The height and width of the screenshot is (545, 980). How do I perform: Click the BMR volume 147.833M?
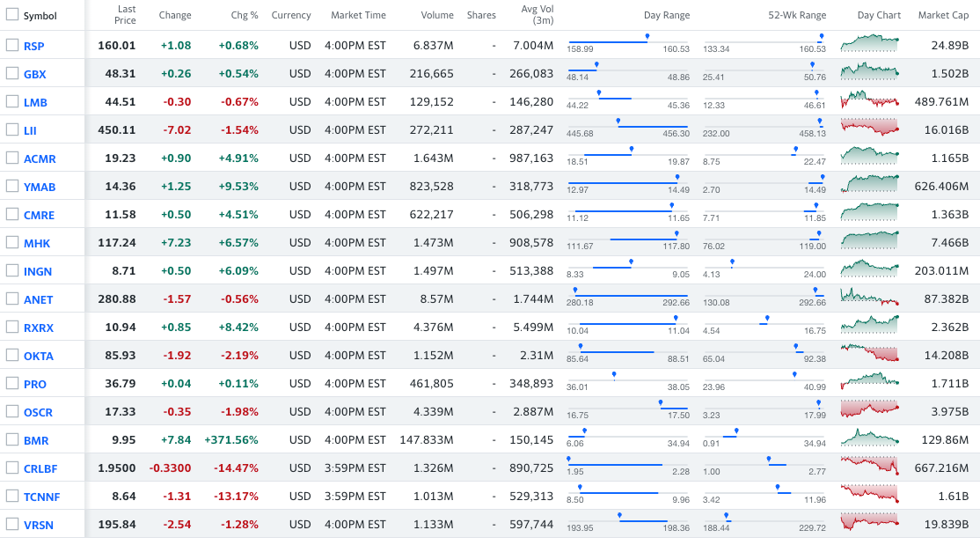(x=427, y=440)
